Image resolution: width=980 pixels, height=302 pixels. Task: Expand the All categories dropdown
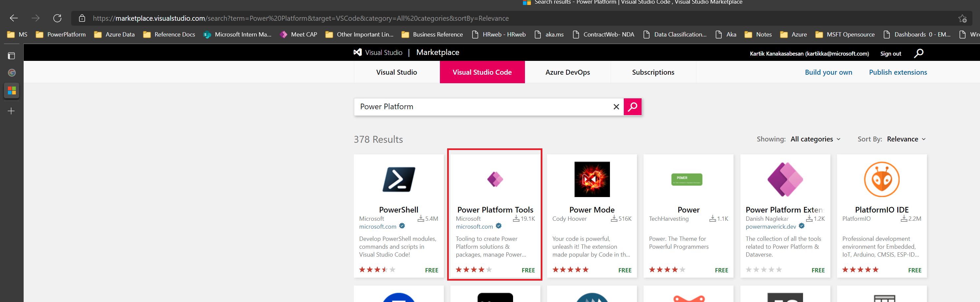click(x=815, y=139)
